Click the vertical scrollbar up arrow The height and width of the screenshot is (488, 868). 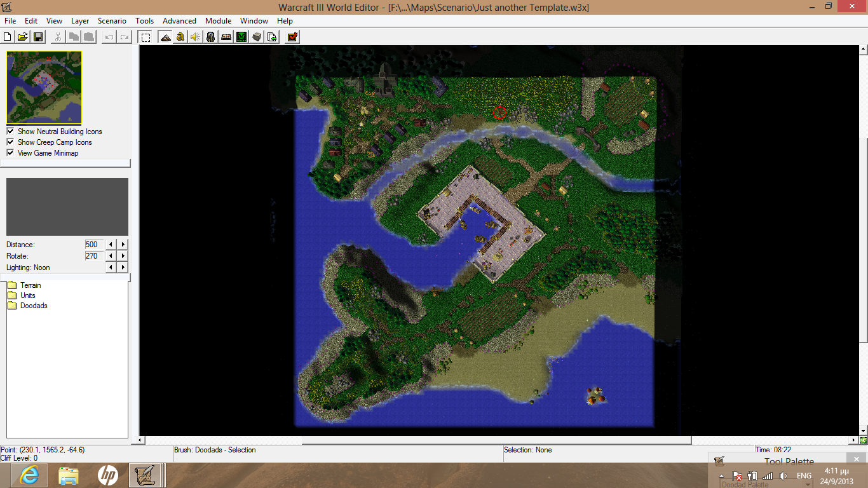[864, 50]
